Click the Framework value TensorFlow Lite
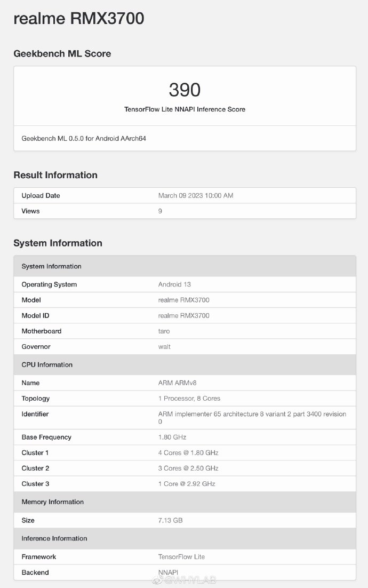368x588 pixels. [x=181, y=557]
